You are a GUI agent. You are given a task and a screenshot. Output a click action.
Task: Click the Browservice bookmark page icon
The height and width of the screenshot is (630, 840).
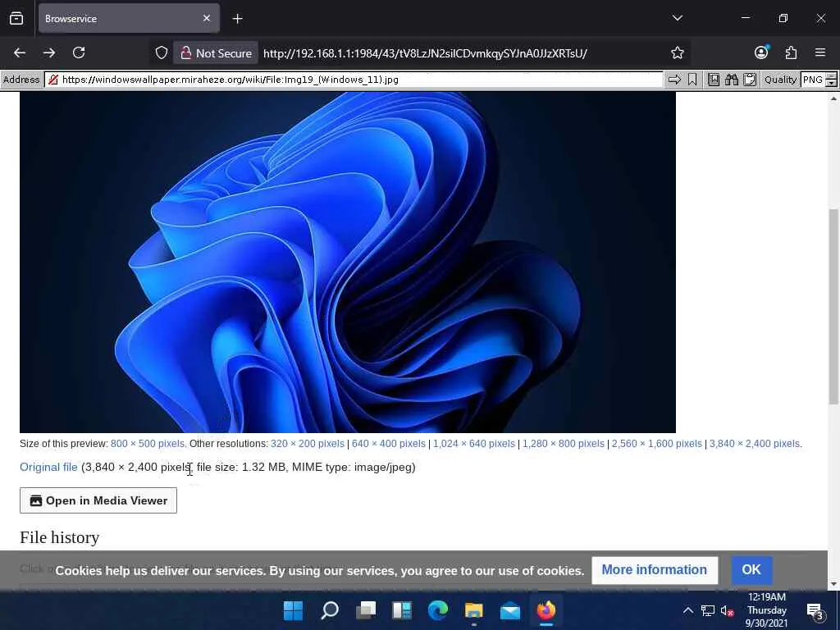[692, 80]
